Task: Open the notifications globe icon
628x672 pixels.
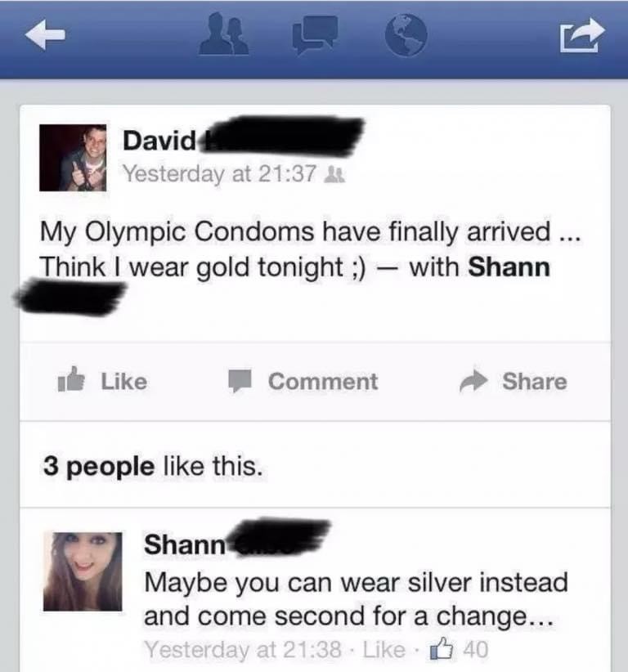Action: click(406, 34)
